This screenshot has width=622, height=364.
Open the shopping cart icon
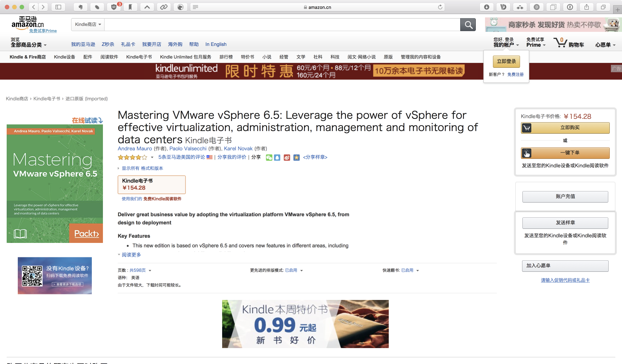pos(560,43)
